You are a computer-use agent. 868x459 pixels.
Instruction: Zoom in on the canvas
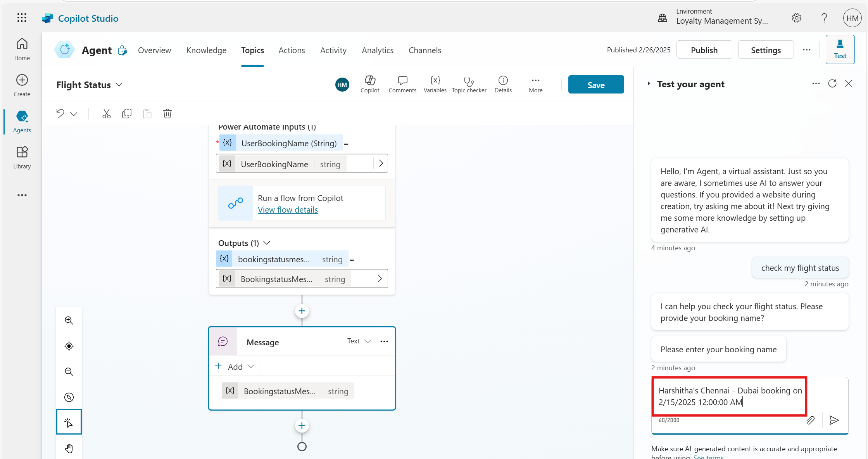point(69,320)
